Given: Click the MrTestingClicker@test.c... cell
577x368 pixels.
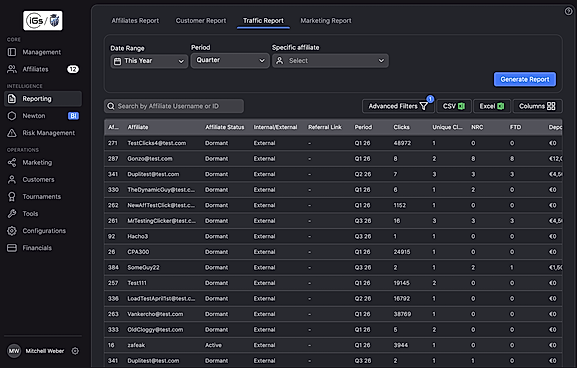Looking at the screenshot, I should click(162, 221).
